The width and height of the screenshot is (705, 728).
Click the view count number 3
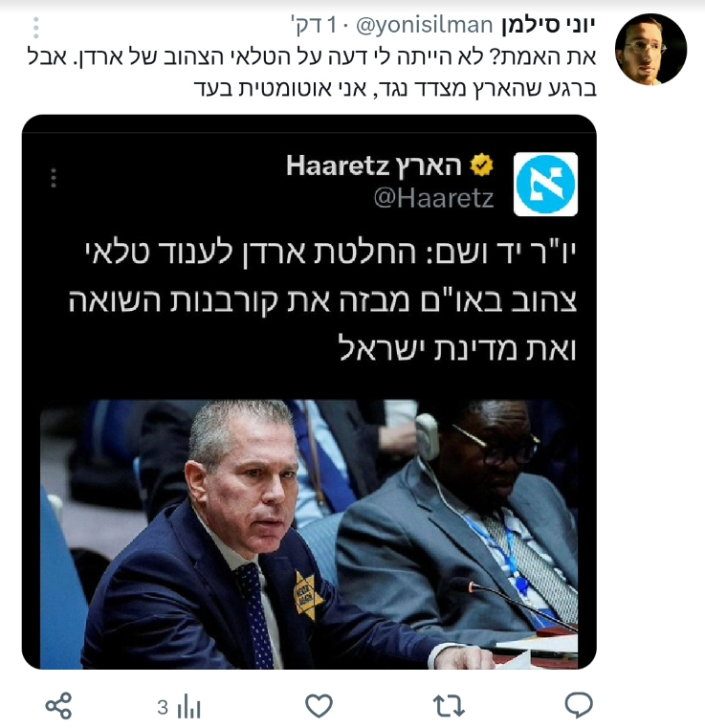tap(163, 708)
